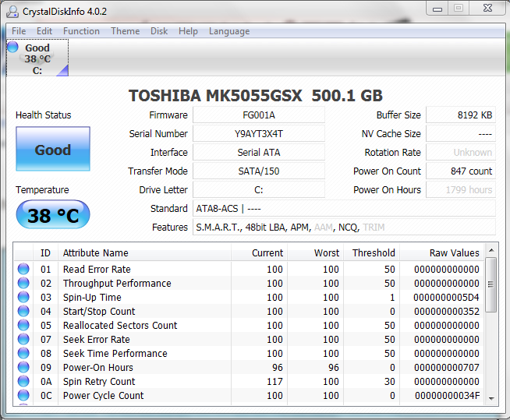Click the Power On Hours field 1799 hours
This screenshot has height=420, width=510.
pyautogui.click(x=461, y=190)
